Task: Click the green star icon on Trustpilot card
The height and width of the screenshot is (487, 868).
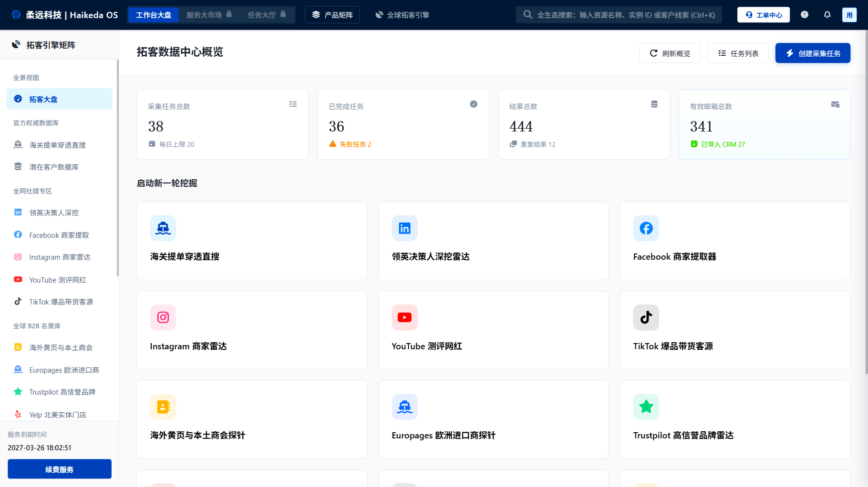Action: tap(646, 407)
